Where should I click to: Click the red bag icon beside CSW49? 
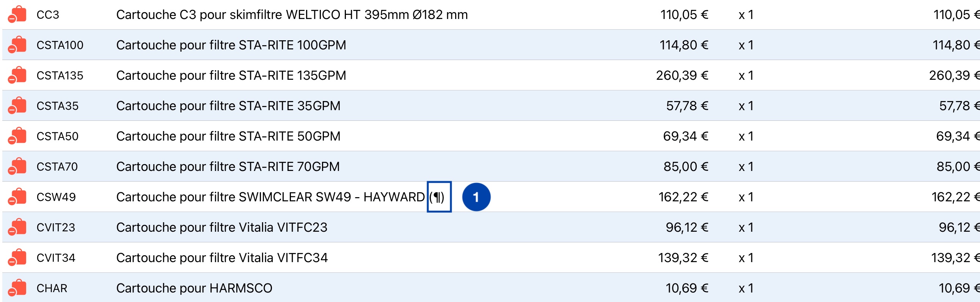pyautogui.click(x=17, y=197)
